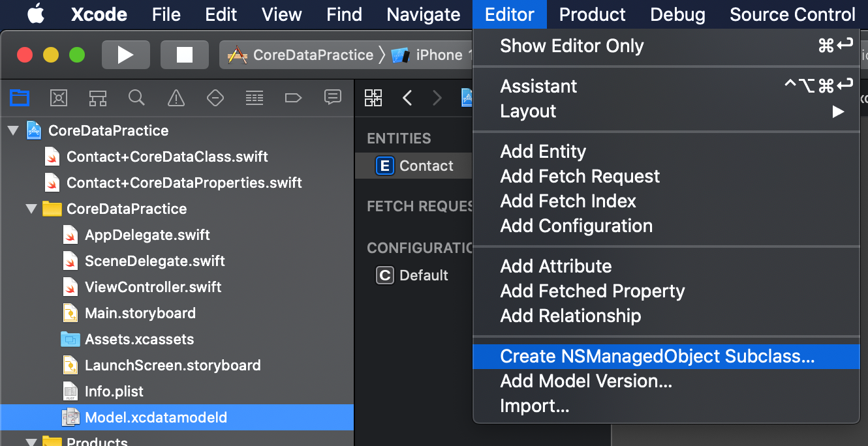Open the Project navigator tab
The image size is (868, 446).
(20, 98)
